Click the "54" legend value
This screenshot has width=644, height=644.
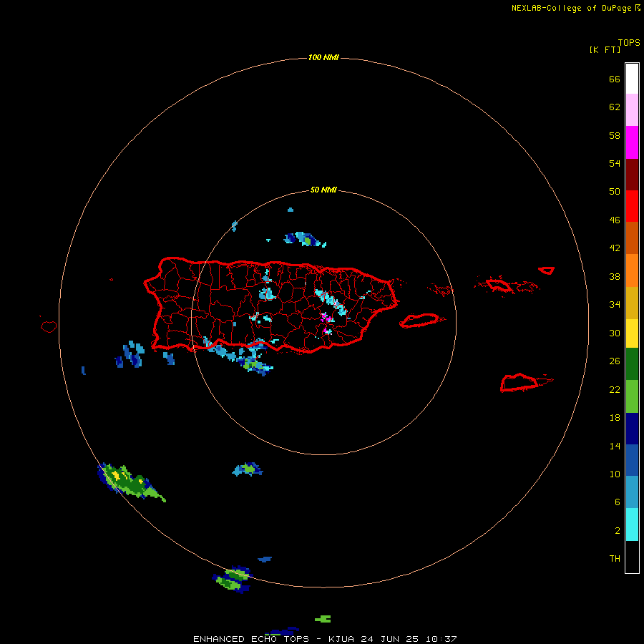point(615,163)
